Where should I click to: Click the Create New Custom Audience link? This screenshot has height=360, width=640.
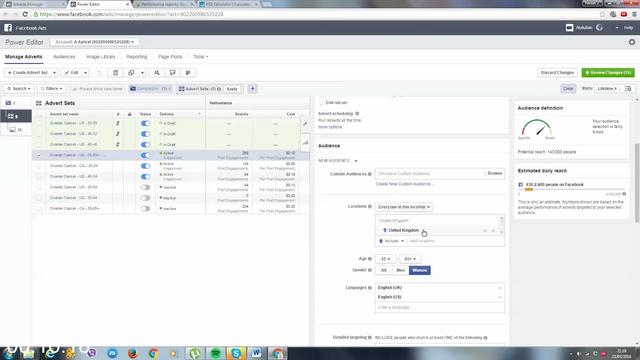(403, 184)
